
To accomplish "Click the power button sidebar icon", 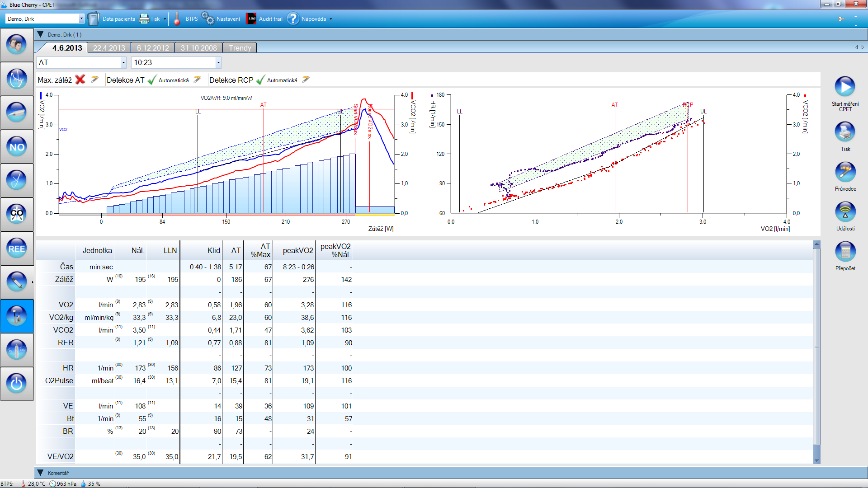I will [17, 384].
